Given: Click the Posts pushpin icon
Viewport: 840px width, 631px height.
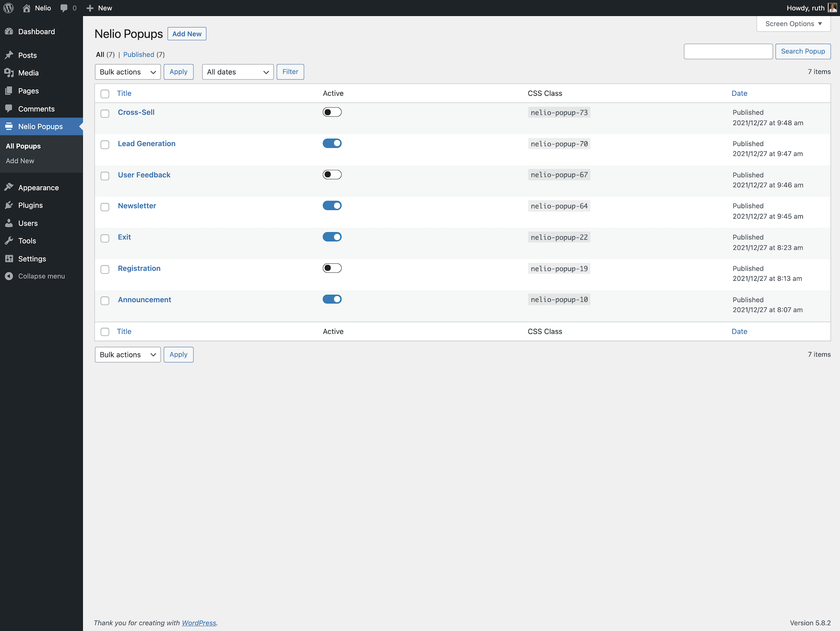Looking at the screenshot, I should click(9, 55).
